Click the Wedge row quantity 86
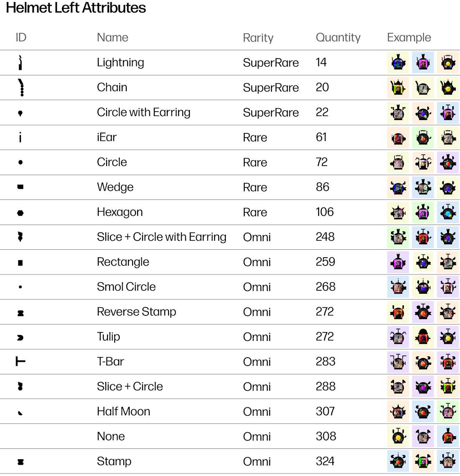The width and height of the screenshot is (460, 476). pyautogui.click(x=322, y=187)
